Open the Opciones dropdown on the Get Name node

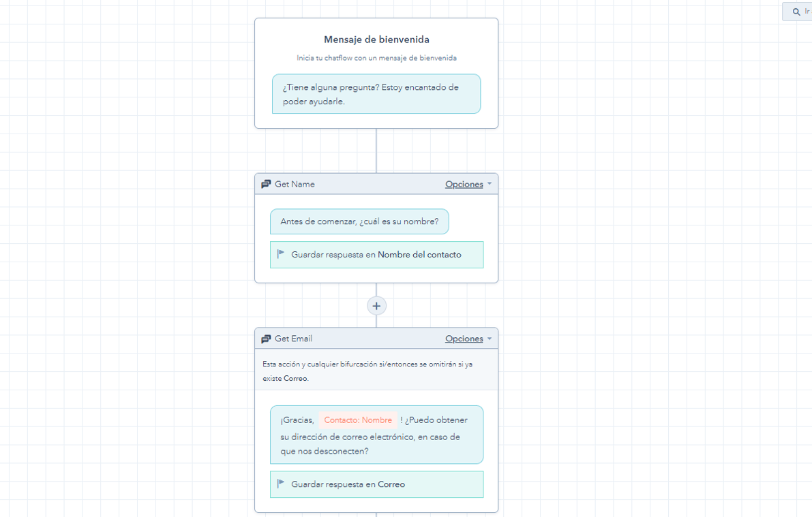[464, 184]
